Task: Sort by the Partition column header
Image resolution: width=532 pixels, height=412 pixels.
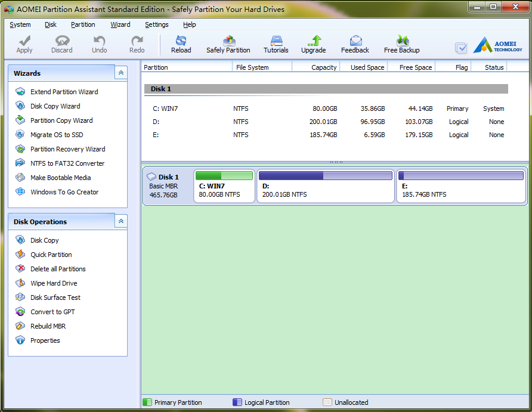Action: point(187,67)
